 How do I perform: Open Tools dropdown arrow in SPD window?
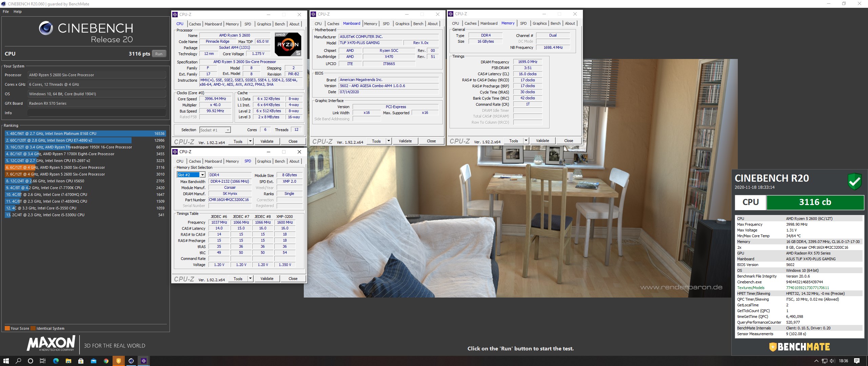[250, 279]
